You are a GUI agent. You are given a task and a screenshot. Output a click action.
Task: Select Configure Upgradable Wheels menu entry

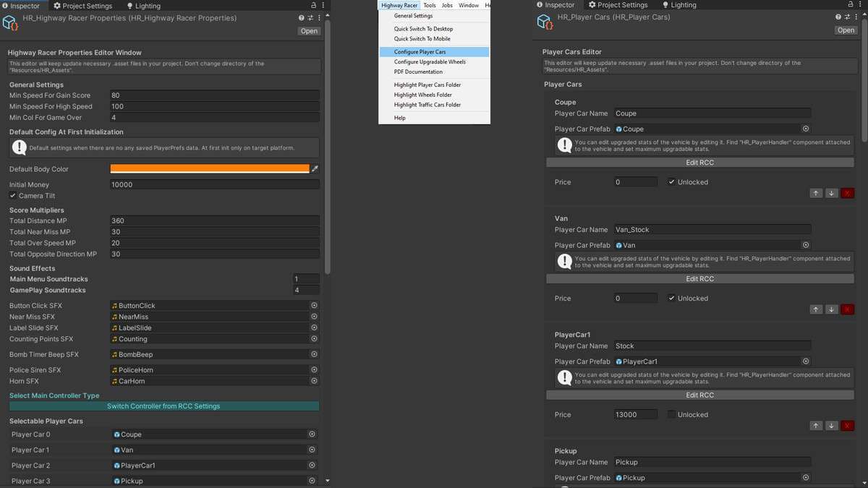click(434, 62)
